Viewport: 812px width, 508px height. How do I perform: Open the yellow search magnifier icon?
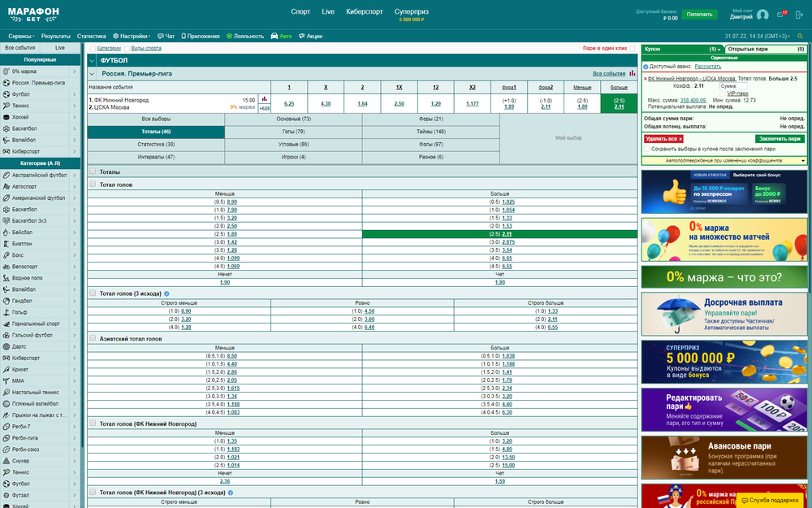[800, 37]
